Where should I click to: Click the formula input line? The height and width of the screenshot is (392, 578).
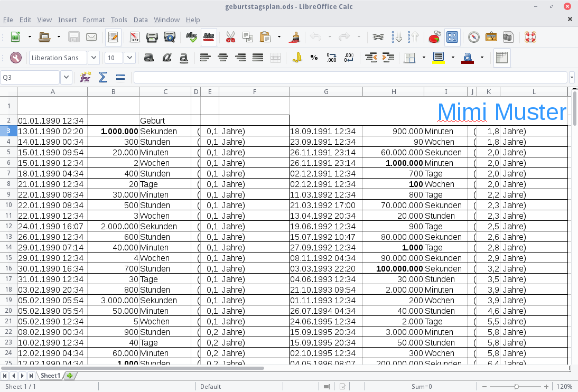click(x=351, y=78)
